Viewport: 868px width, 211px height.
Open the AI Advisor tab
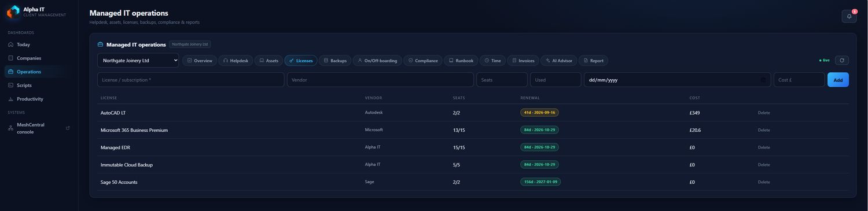tap(559, 60)
